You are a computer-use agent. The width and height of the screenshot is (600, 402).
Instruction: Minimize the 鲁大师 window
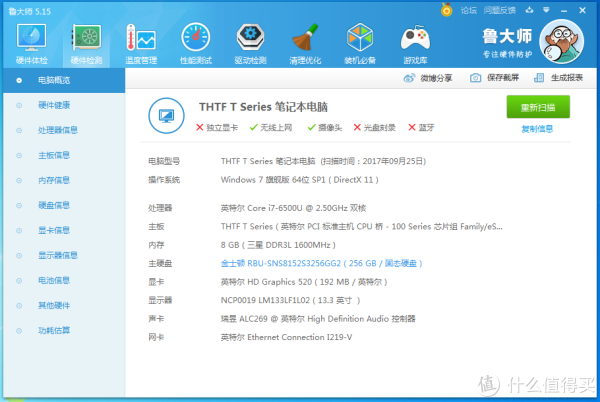(x=564, y=11)
